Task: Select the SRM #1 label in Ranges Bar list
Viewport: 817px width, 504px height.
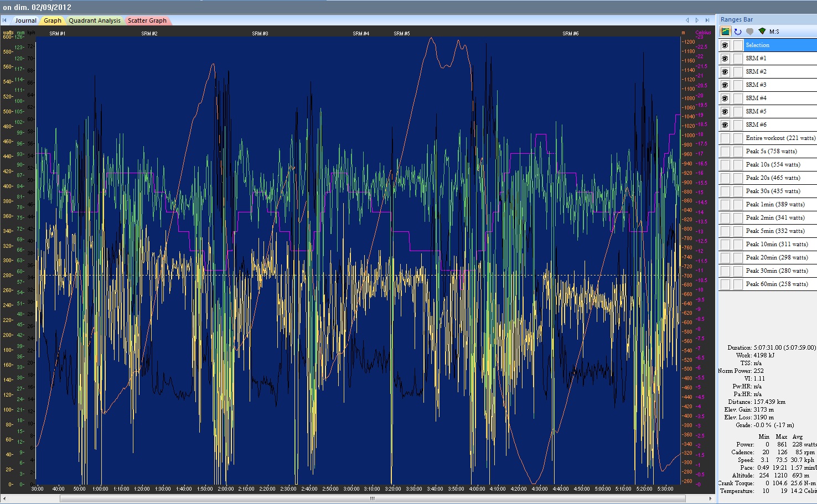Action: tap(756, 59)
